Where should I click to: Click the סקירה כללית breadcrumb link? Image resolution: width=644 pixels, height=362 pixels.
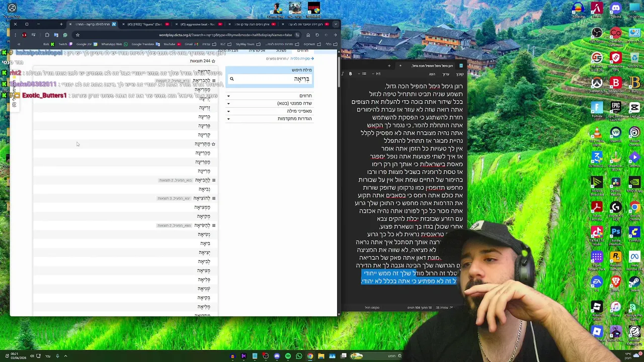coord(302,59)
